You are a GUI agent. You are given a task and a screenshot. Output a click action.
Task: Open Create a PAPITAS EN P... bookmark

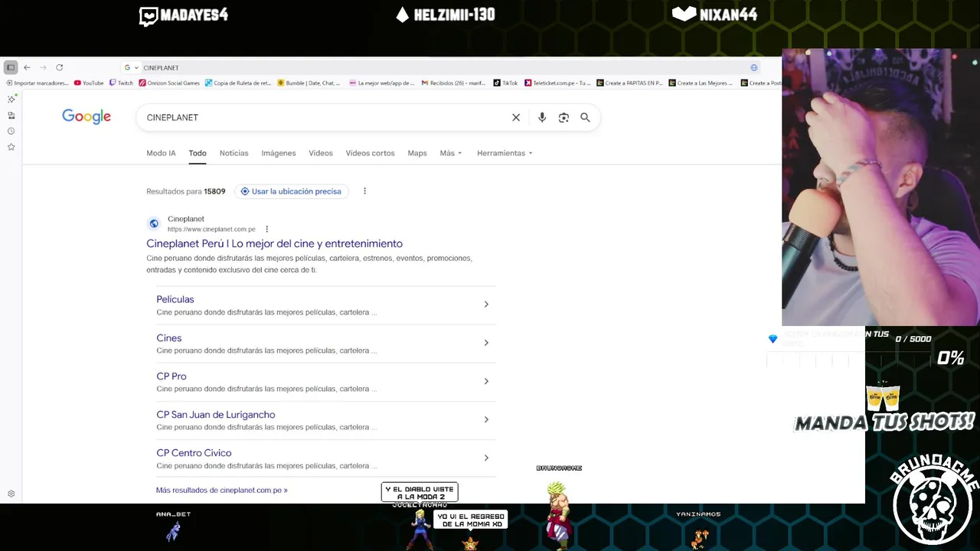pyautogui.click(x=629, y=83)
